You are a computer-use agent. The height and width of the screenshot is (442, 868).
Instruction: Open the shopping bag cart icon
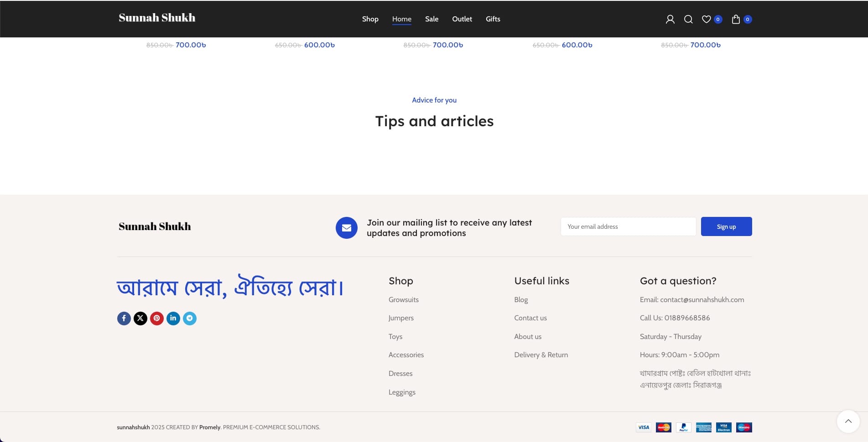tap(736, 19)
